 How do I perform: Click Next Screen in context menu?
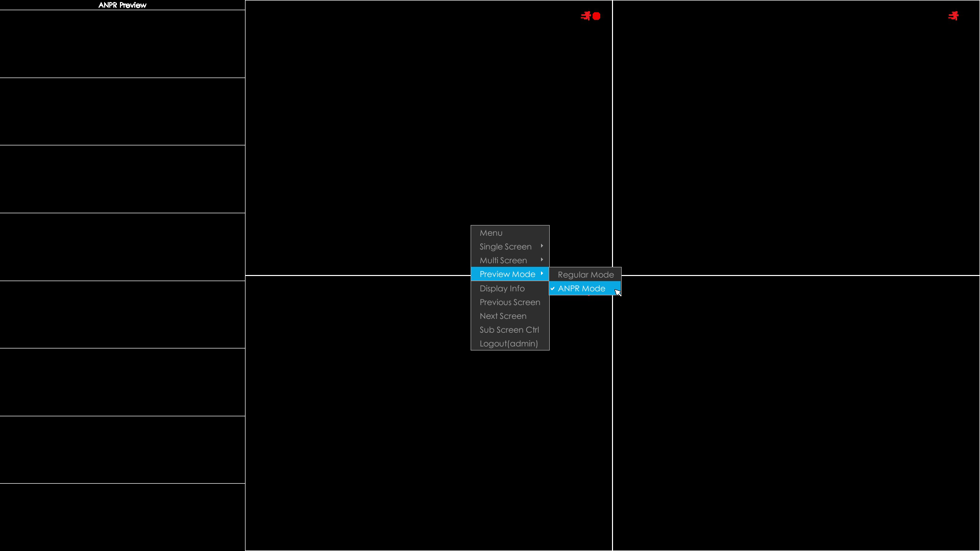[x=503, y=316]
